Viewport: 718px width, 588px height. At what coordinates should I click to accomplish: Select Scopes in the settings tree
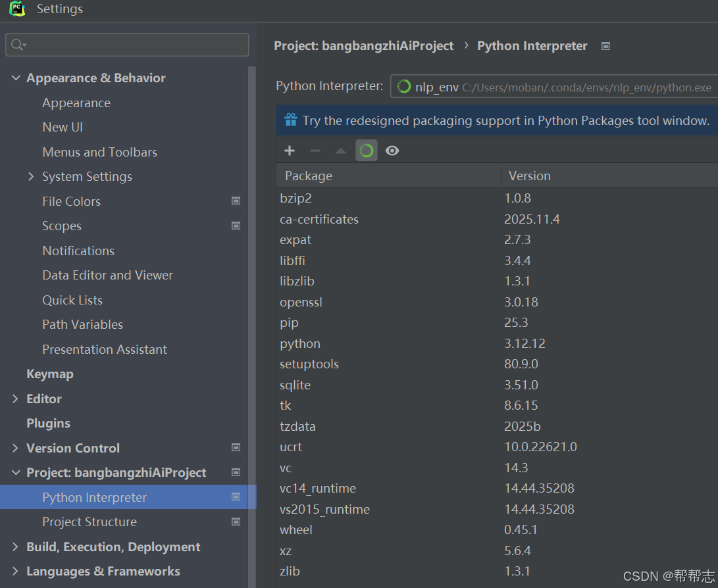click(62, 226)
